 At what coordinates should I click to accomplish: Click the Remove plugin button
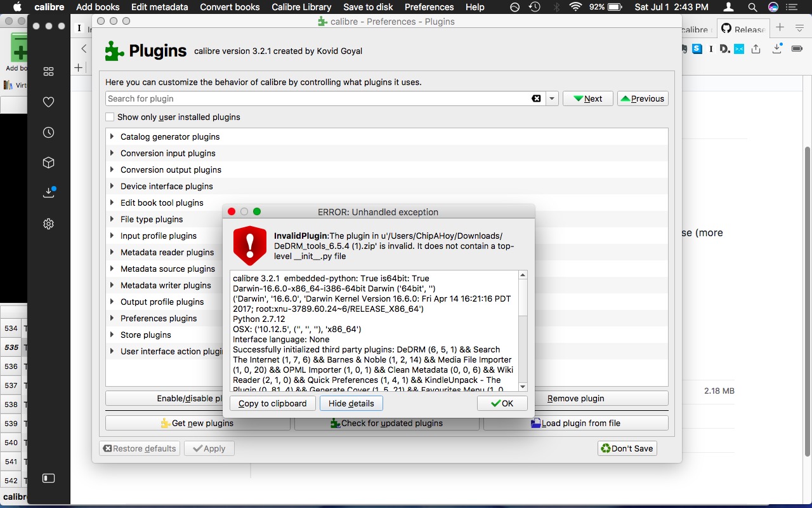(x=576, y=398)
